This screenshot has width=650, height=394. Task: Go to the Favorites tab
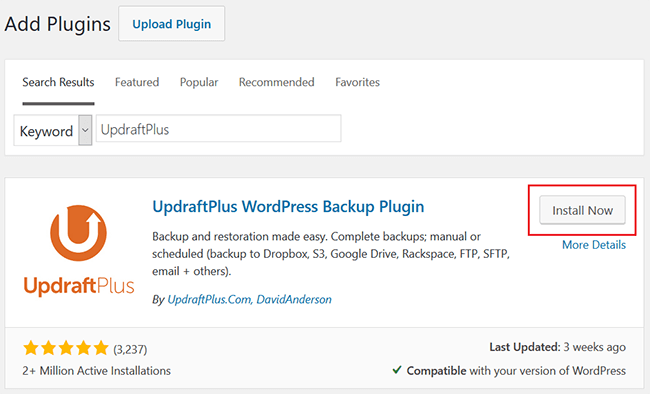pyautogui.click(x=357, y=82)
